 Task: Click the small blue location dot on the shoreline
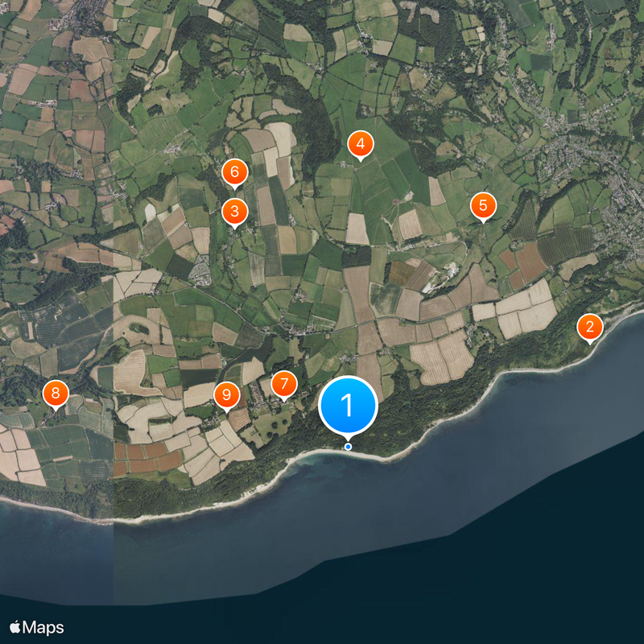click(x=348, y=447)
